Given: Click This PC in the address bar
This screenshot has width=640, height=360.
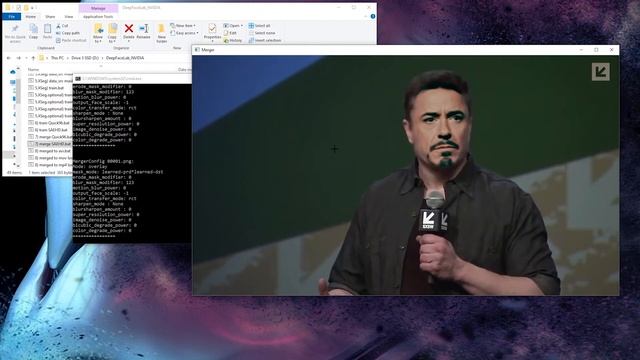Looking at the screenshot, I should (57, 58).
